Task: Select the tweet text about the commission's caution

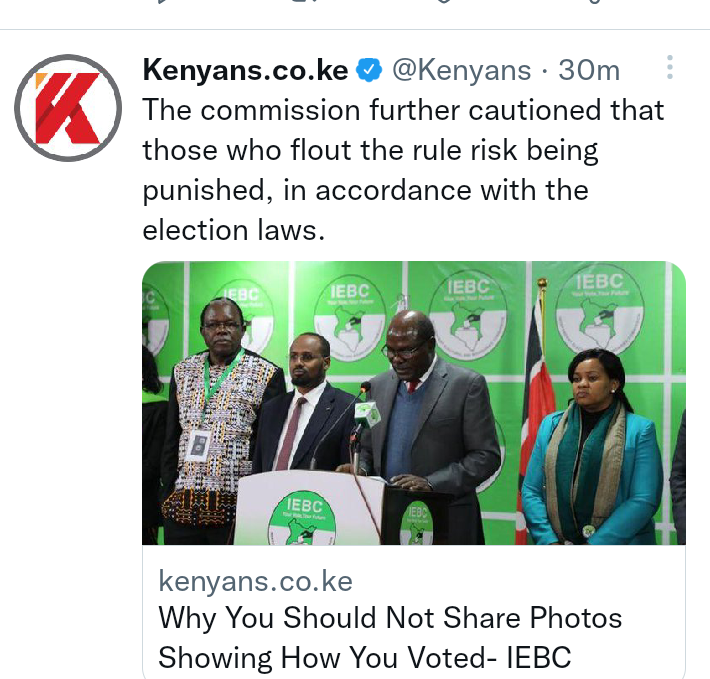Action: click(403, 170)
